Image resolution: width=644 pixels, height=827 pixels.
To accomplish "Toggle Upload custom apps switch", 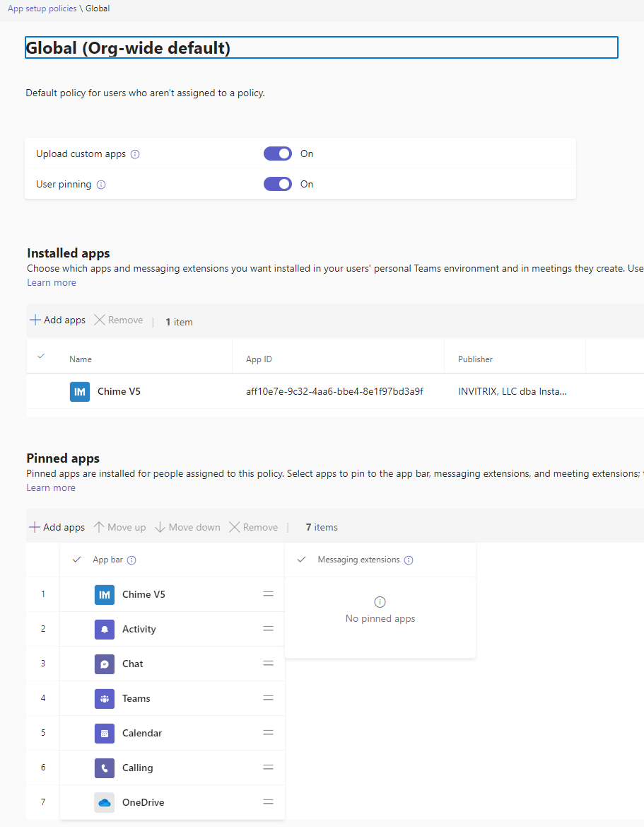I will 278,154.
